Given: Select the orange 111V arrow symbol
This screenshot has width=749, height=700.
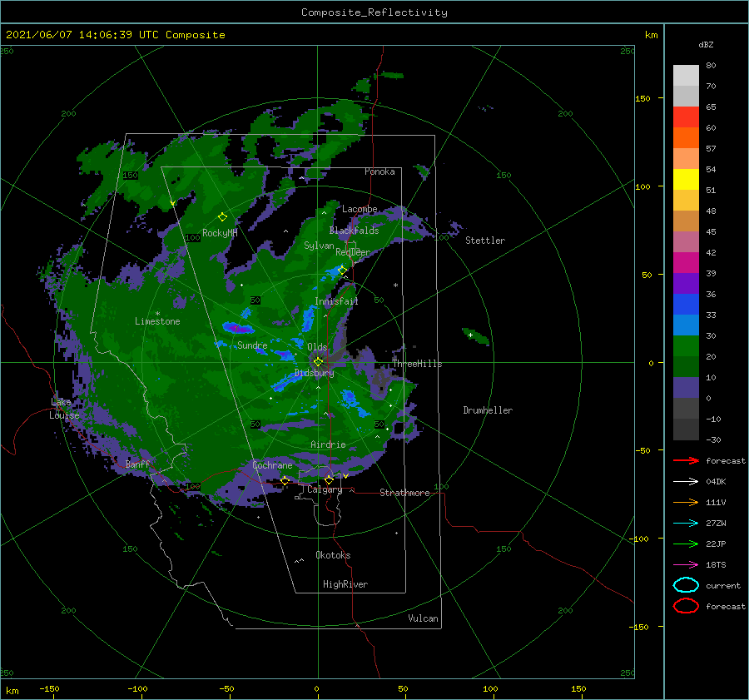Looking at the screenshot, I should point(686,502).
